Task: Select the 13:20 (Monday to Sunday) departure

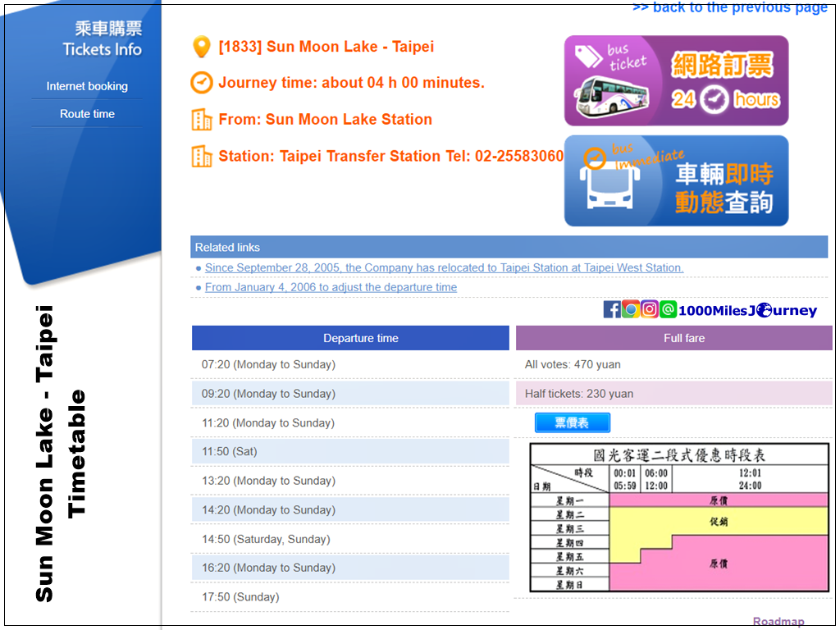Action: [350, 481]
